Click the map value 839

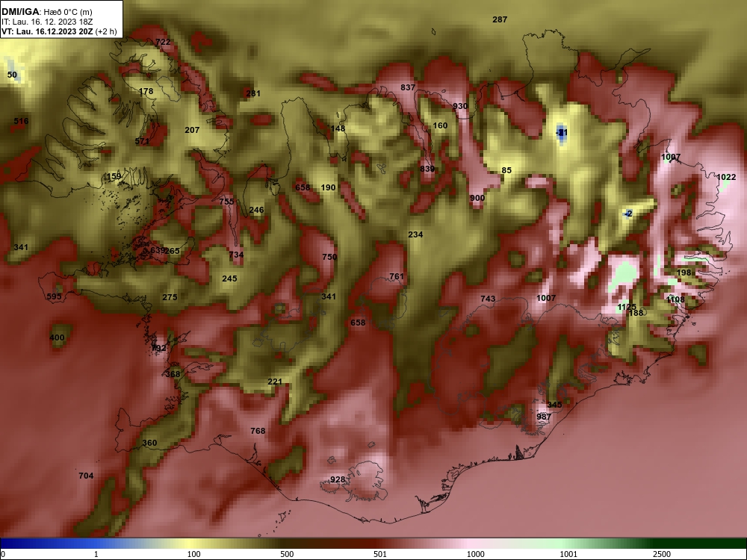[x=427, y=169]
